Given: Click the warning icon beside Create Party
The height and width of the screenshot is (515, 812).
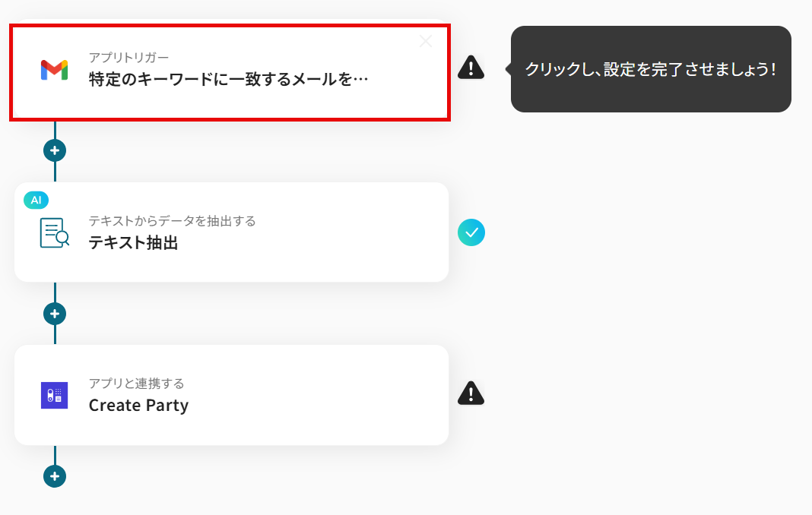Looking at the screenshot, I should coord(471,393).
